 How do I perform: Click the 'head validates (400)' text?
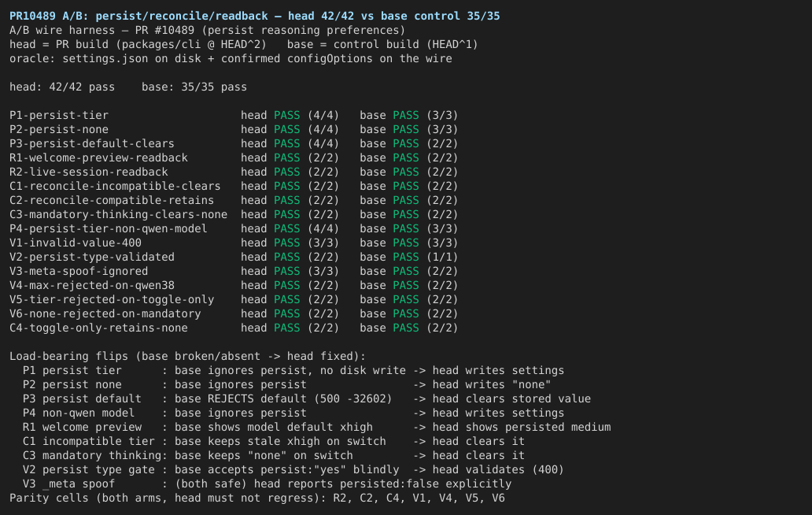point(498,470)
